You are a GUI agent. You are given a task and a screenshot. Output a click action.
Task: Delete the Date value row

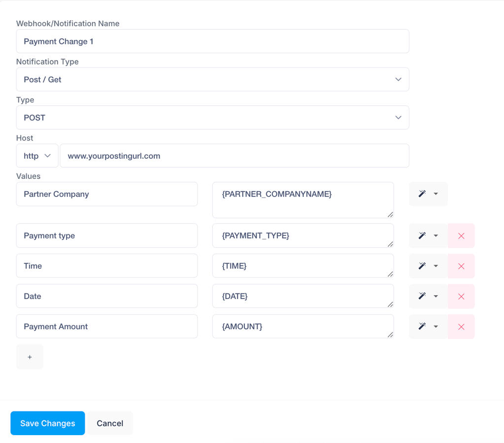click(461, 296)
